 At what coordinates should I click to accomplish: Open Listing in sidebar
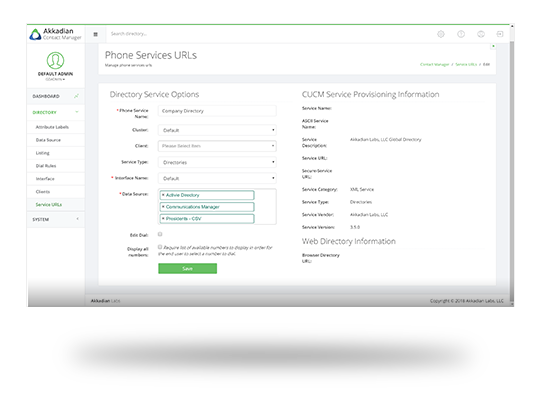[x=56, y=153]
